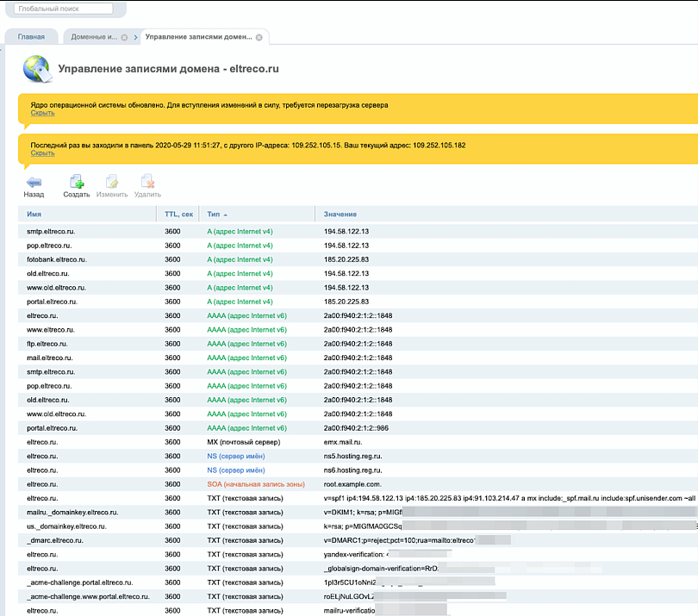The image size is (698, 616).
Task: Click the Создать new record icon
Action: (77, 183)
